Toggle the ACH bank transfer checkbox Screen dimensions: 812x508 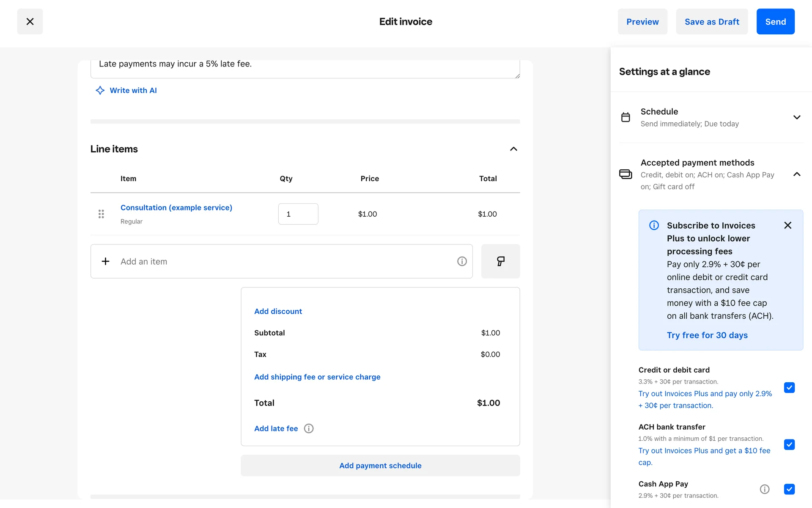coord(789,444)
